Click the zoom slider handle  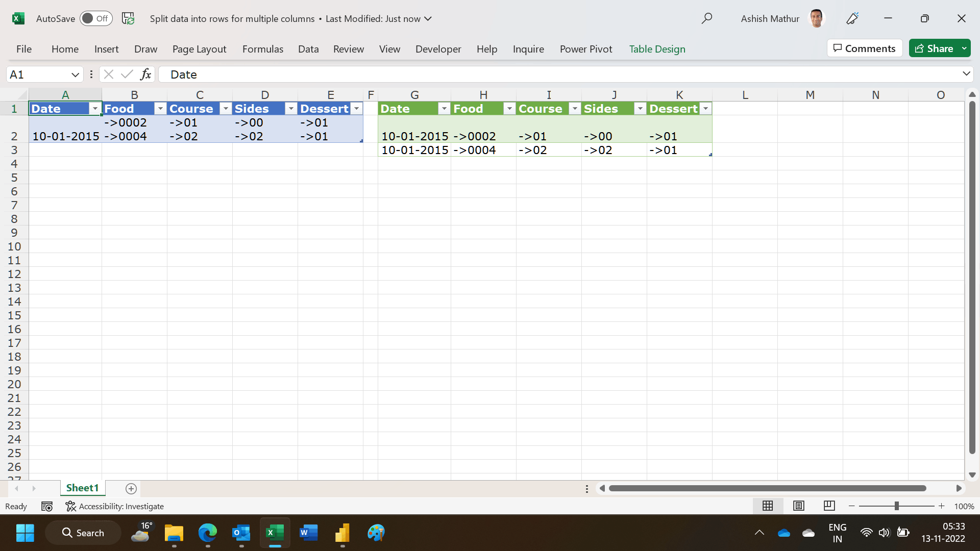coord(896,506)
